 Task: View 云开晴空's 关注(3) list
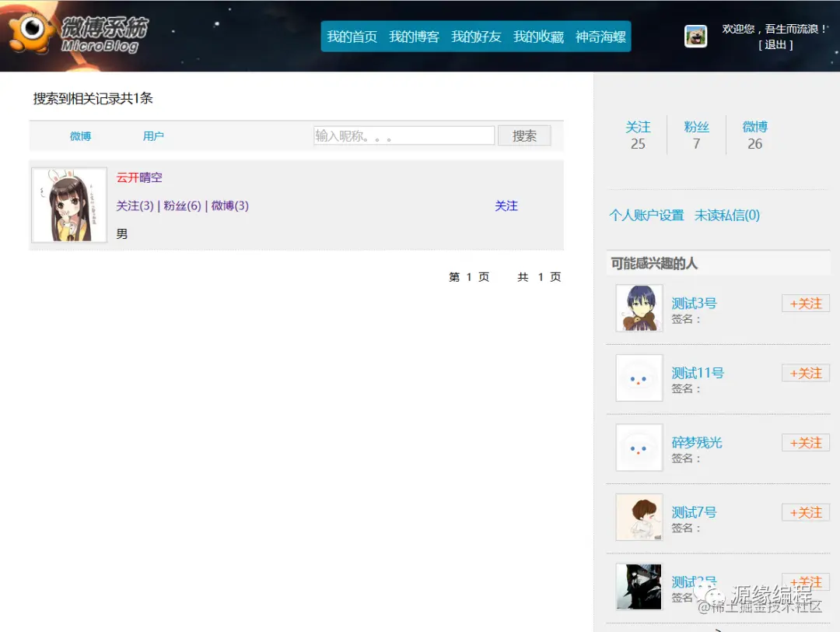(x=135, y=205)
